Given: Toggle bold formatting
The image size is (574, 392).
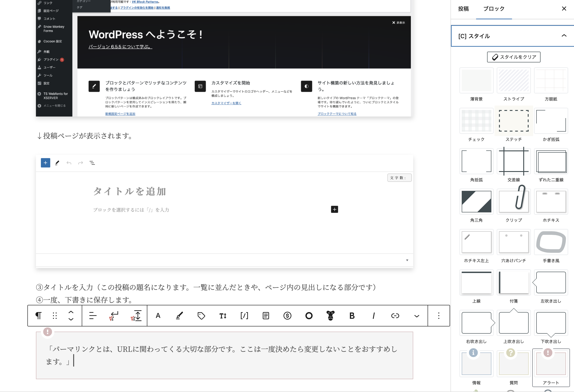Looking at the screenshot, I should pos(352,315).
